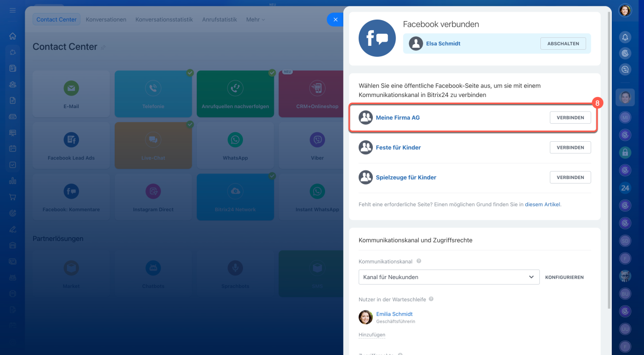Viewport: 644px width, 355px height.
Task: Open the CRM+Onlineshop tile
Action: pos(310,94)
